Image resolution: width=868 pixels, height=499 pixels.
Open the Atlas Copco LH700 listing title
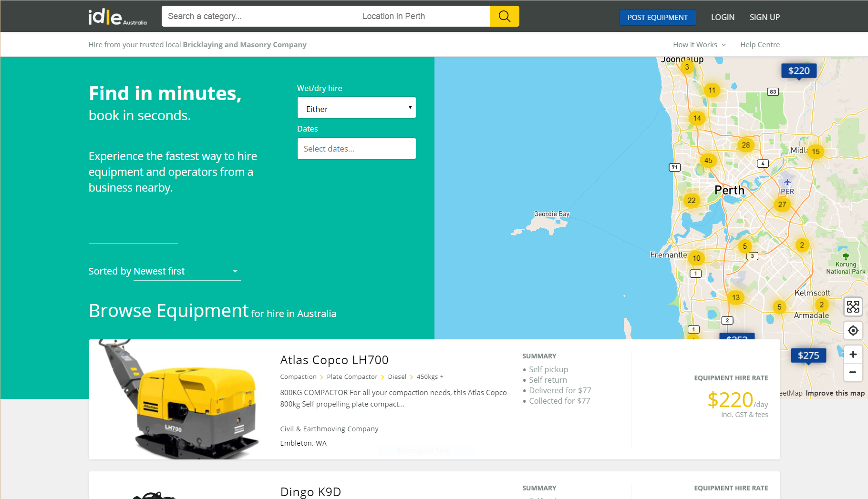pos(334,360)
